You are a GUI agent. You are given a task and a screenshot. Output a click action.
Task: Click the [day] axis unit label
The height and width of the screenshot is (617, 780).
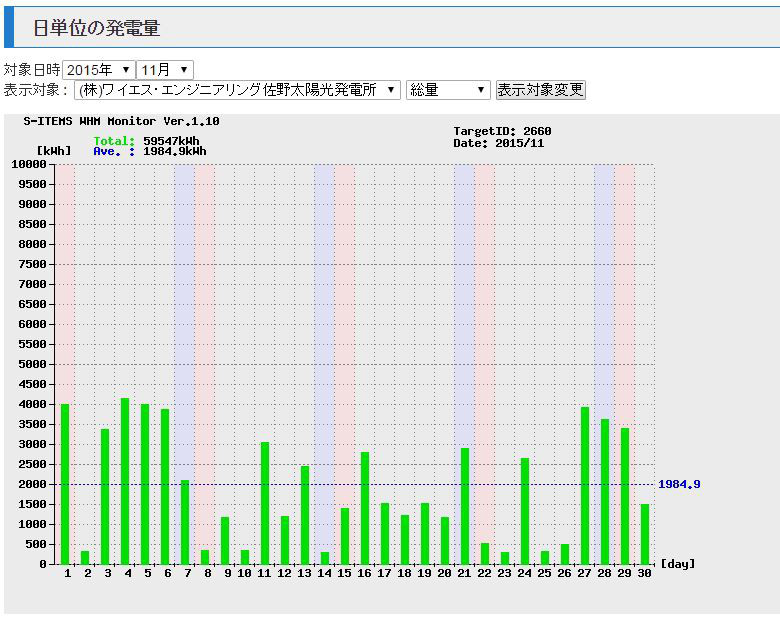coord(678,564)
